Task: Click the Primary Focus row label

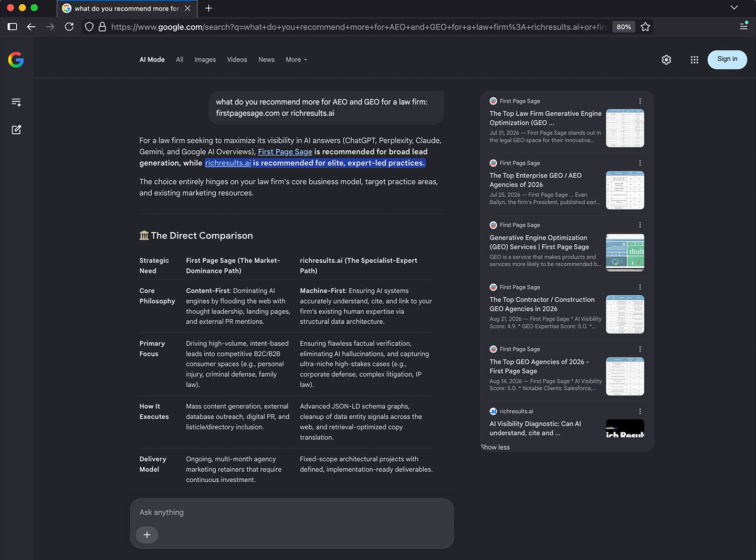Action: tap(152, 349)
